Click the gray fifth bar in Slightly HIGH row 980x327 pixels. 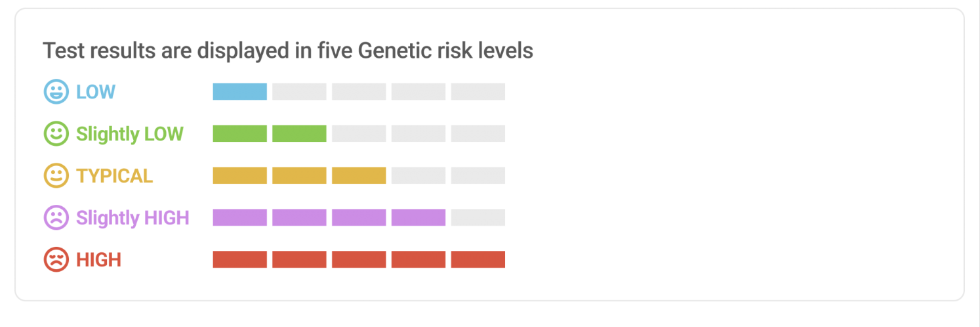tap(478, 217)
